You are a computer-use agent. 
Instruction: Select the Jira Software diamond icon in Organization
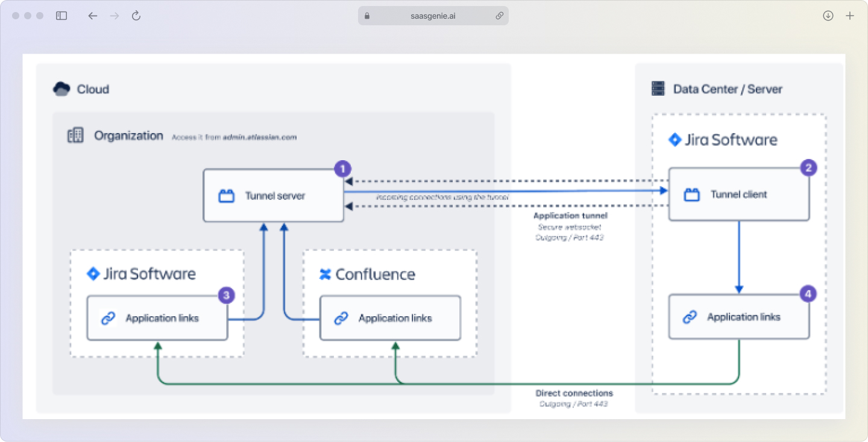click(x=93, y=273)
